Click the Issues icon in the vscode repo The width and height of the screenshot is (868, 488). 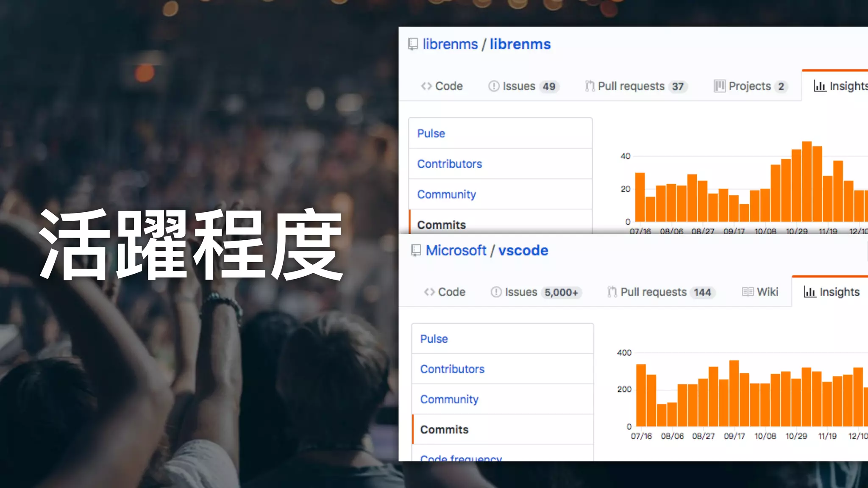pyautogui.click(x=496, y=292)
